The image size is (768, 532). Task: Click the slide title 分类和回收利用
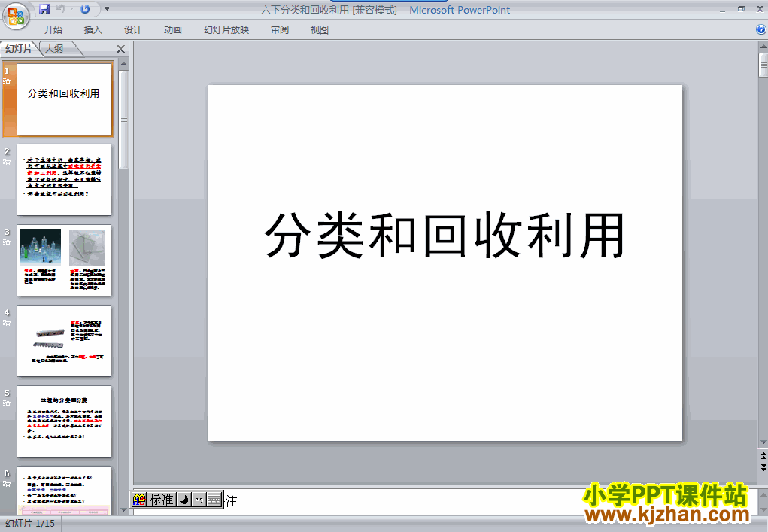(445, 236)
